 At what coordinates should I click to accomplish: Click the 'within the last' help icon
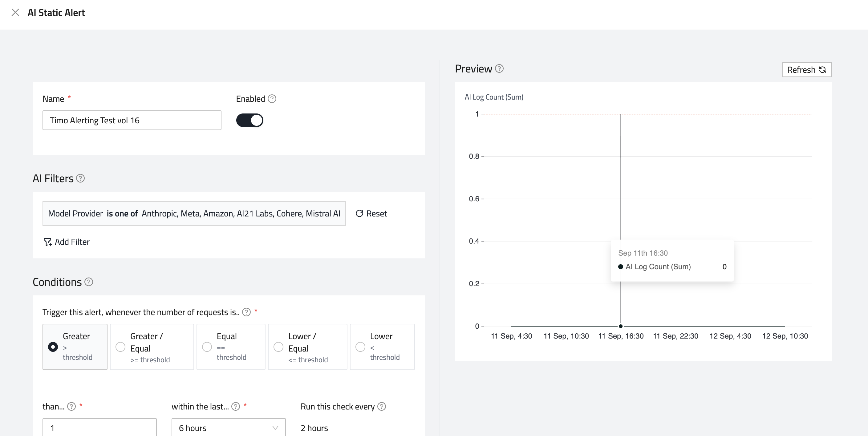pos(236,406)
